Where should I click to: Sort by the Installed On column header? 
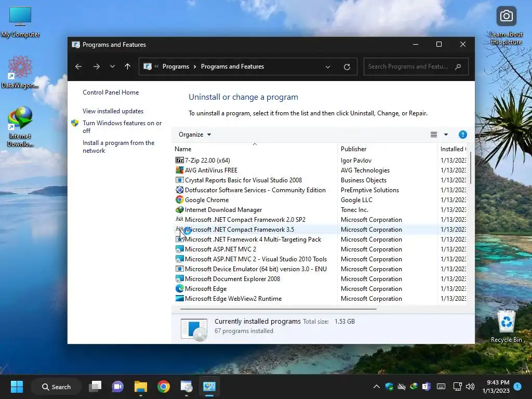[453, 149]
